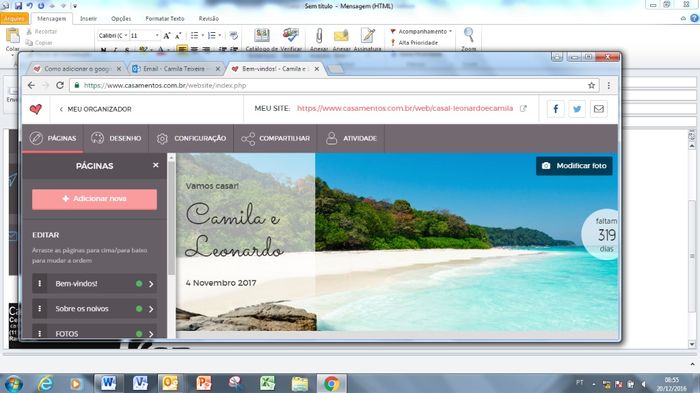The height and width of the screenshot is (393, 700).
Task: Toggle Sobre os noivos green status dot
Action: click(x=139, y=309)
